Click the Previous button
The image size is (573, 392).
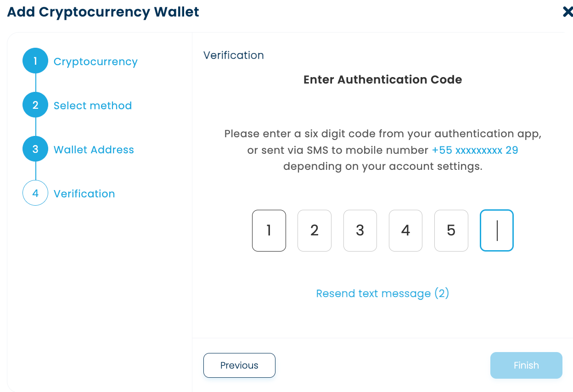pos(239,365)
